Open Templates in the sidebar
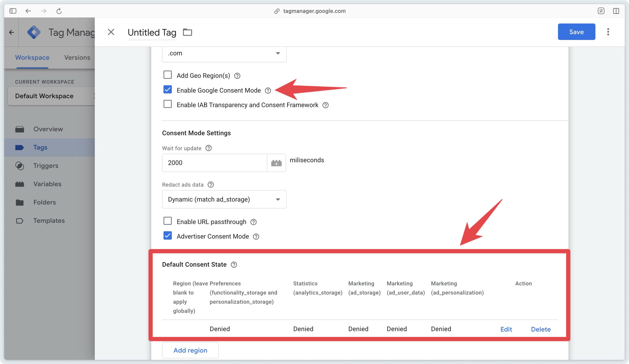 click(x=50, y=221)
